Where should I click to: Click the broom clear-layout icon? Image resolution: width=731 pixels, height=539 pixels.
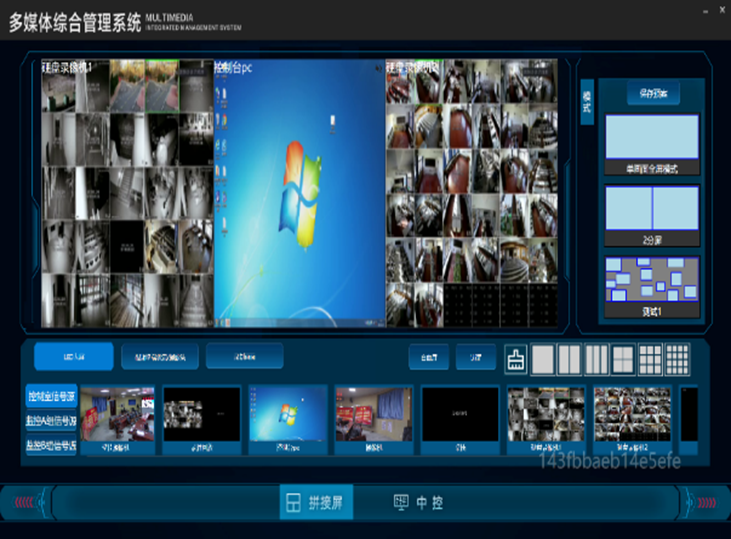516,358
